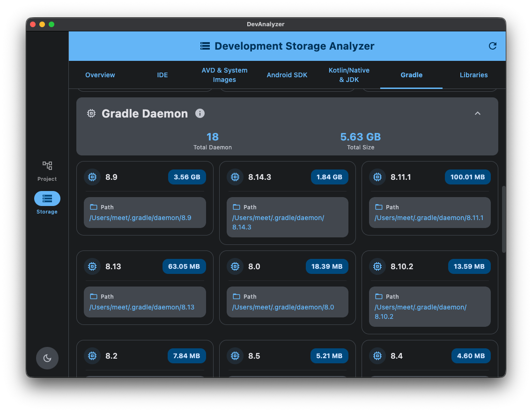
Task: Click the daemon chip icon for 8.5
Action: [235, 356]
